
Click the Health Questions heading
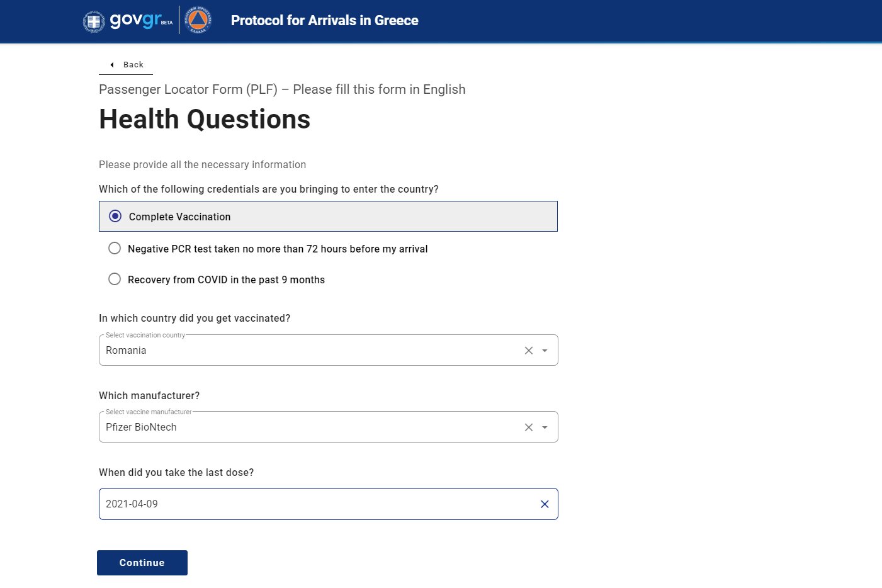[x=205, y=120]
